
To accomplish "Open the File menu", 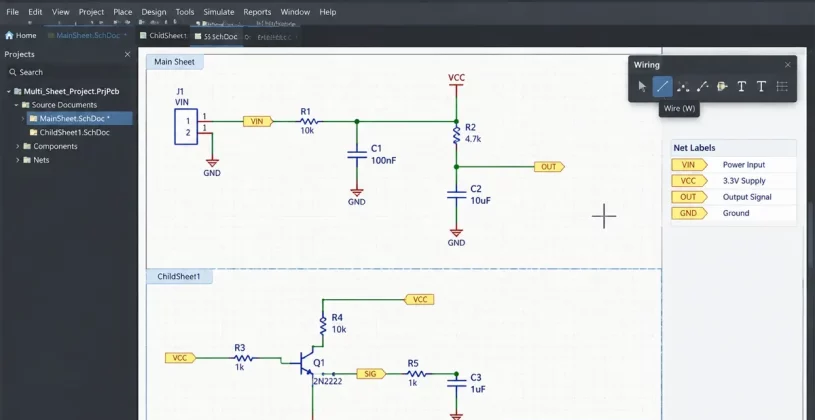I will 12,12.
